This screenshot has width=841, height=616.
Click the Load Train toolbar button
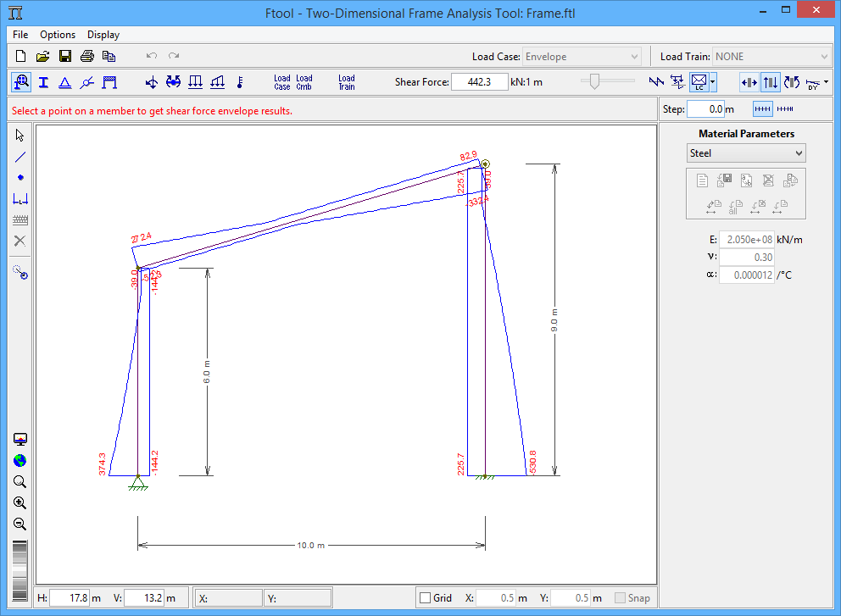tap(347, 82)
